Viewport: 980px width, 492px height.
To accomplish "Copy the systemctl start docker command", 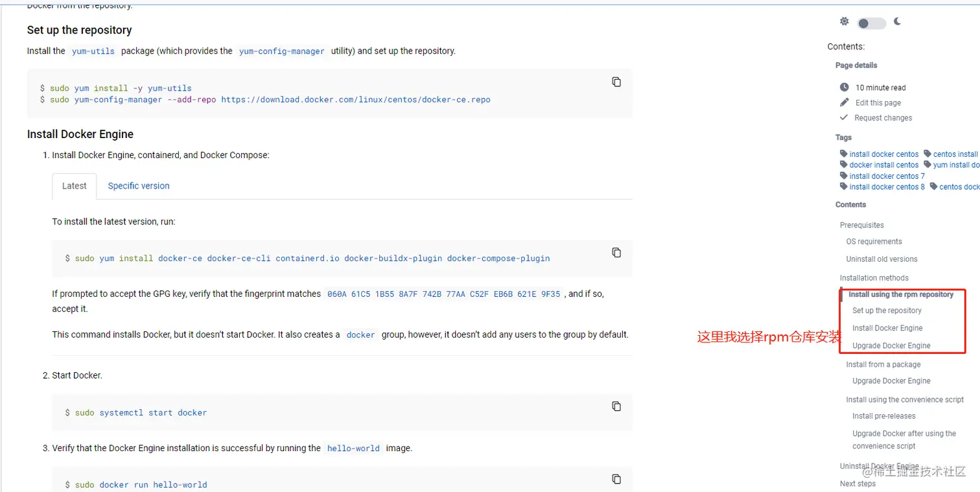I will (616, 406).
